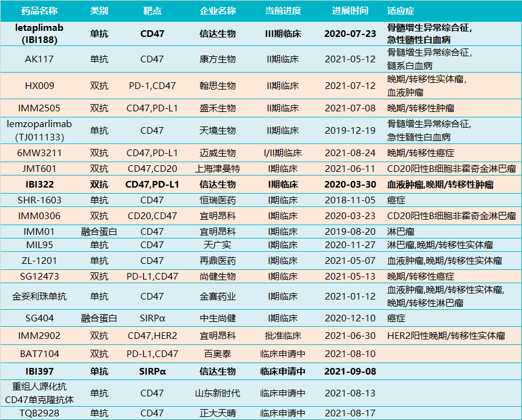
Task: Select the IMM2505 drug name cell
Action: (39, 108)
